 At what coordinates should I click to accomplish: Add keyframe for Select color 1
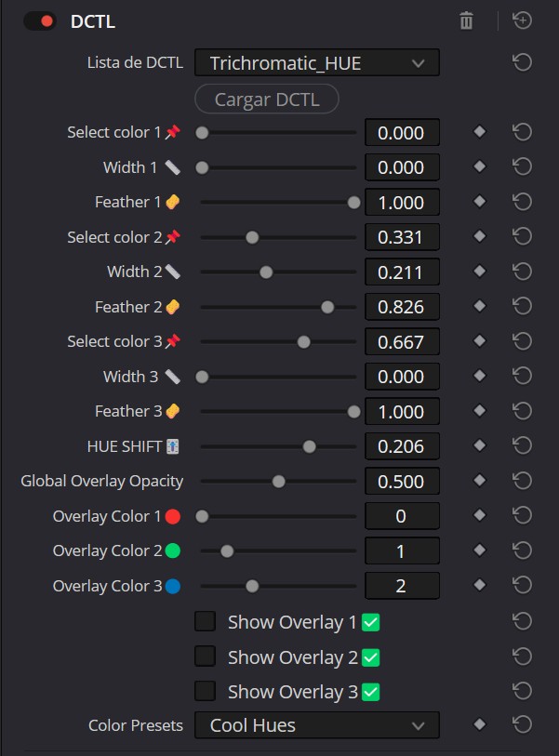[x=480, y=133]
